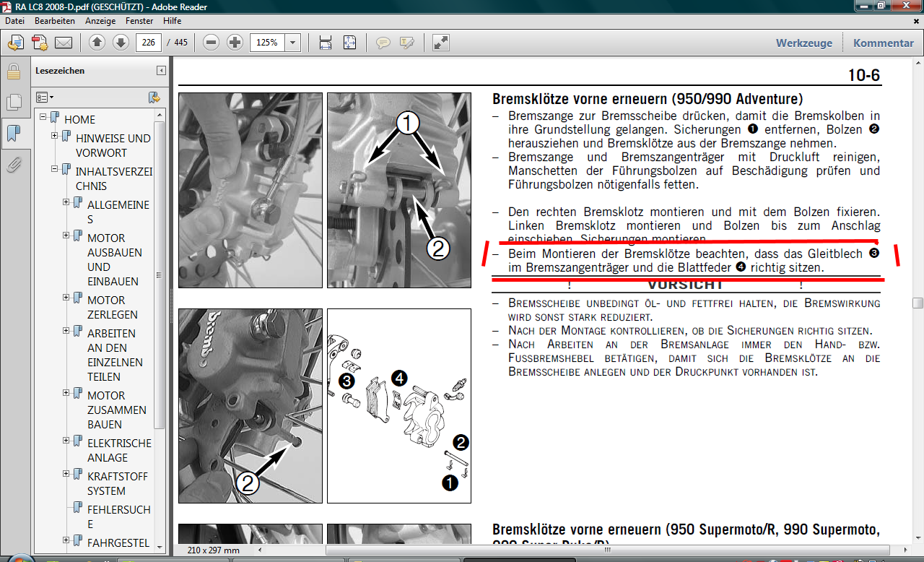
Task: Open the zoom percentage dropdown arrow
Action: tap(292, 43)
